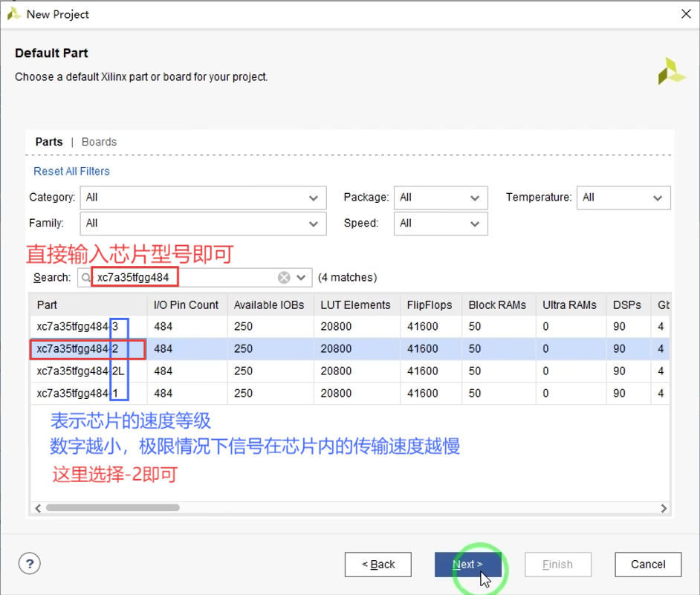Sort by Ultra RAMs header

[571, 305]
